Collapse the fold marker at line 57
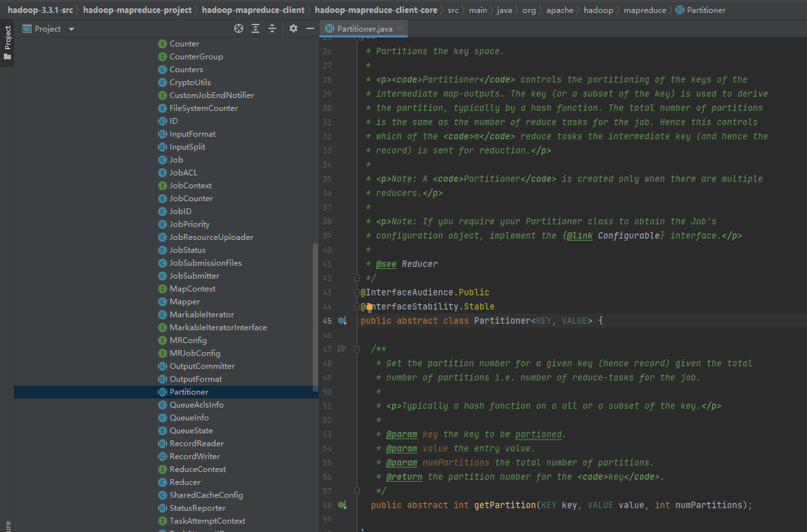The height and width of the screenshot is (532, 807). coord(357,491)
